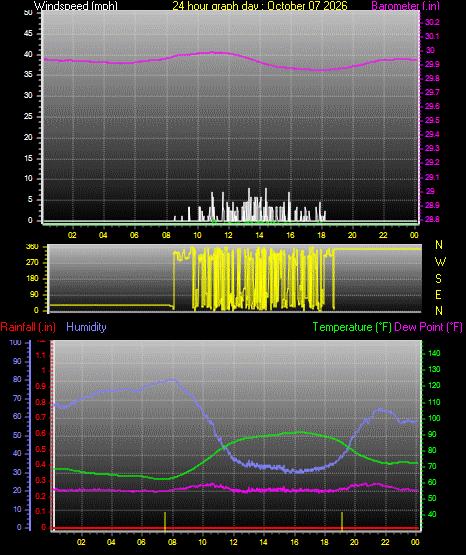This screenshot has width=466, height=555.
Task: Click the "Barometer (.in)" label
Action: point(405,6)
